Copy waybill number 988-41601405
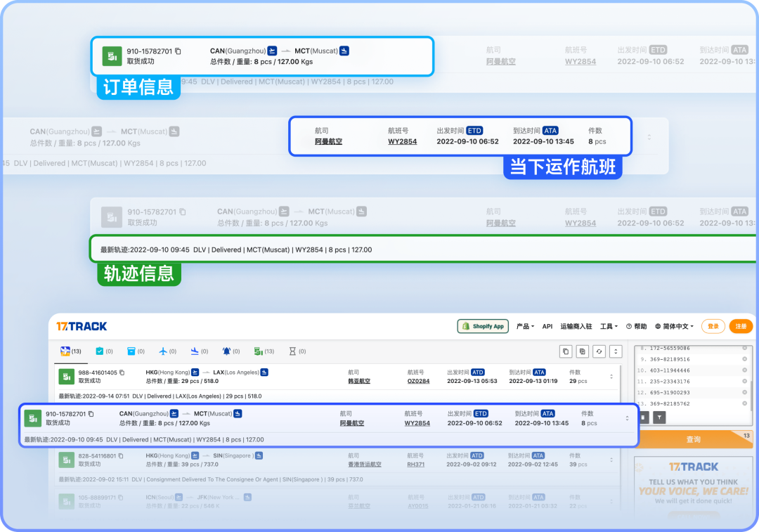This screenshot has height=532, width=759. click(x=122, y=372)
